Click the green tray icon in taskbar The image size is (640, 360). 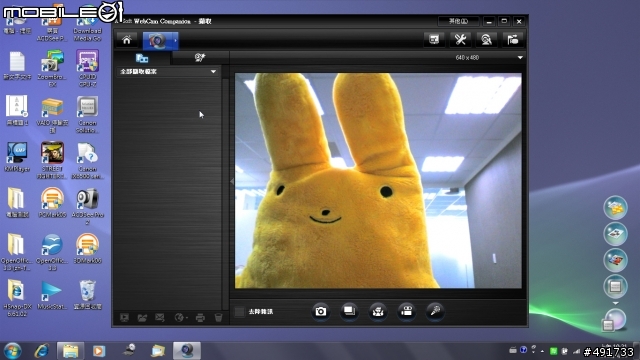[x=553, y=351]
